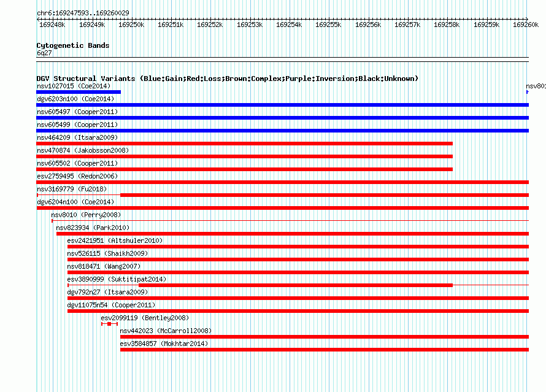Open nsv605502 (Cooper2011) variant label

click(x=77, y=163)
